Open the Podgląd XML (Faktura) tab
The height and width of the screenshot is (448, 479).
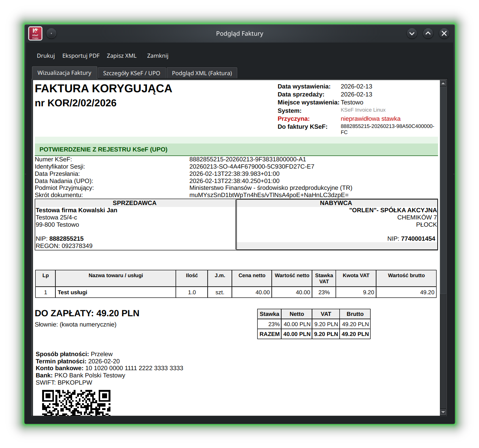[x=202, y=73]
